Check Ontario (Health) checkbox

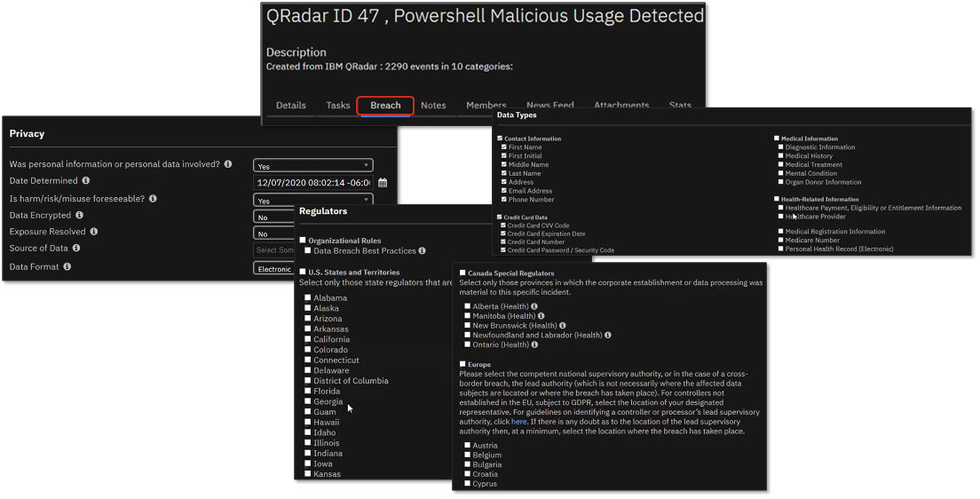pos(467,344)
